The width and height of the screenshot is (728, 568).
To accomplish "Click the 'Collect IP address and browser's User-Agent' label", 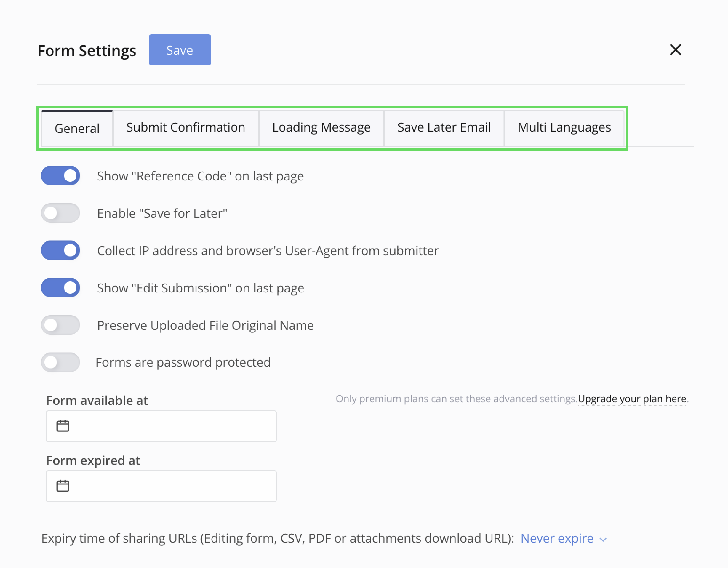I will pyautogui.click(x=268, y=251).
